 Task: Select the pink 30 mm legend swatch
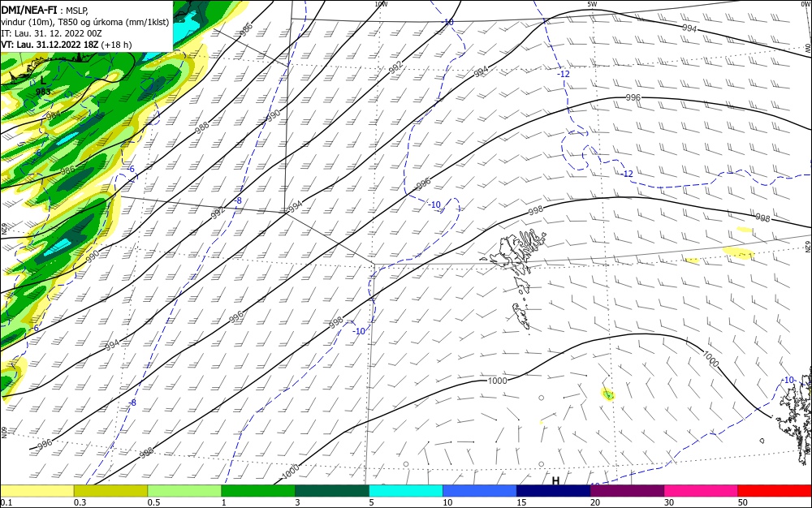point(702,492)
